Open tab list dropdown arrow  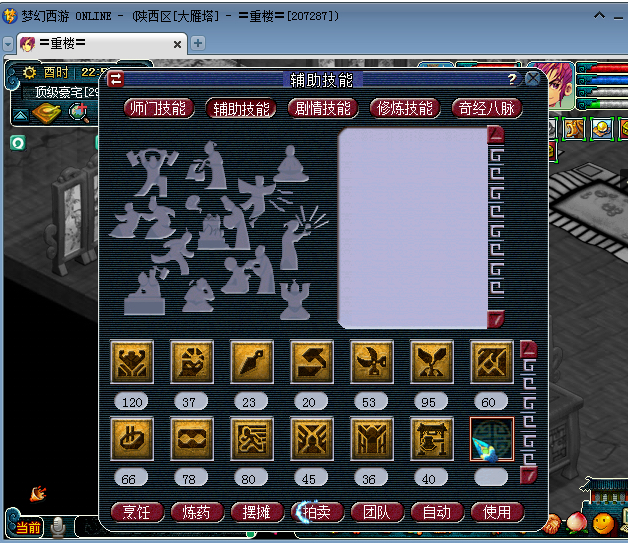(8, 44)
